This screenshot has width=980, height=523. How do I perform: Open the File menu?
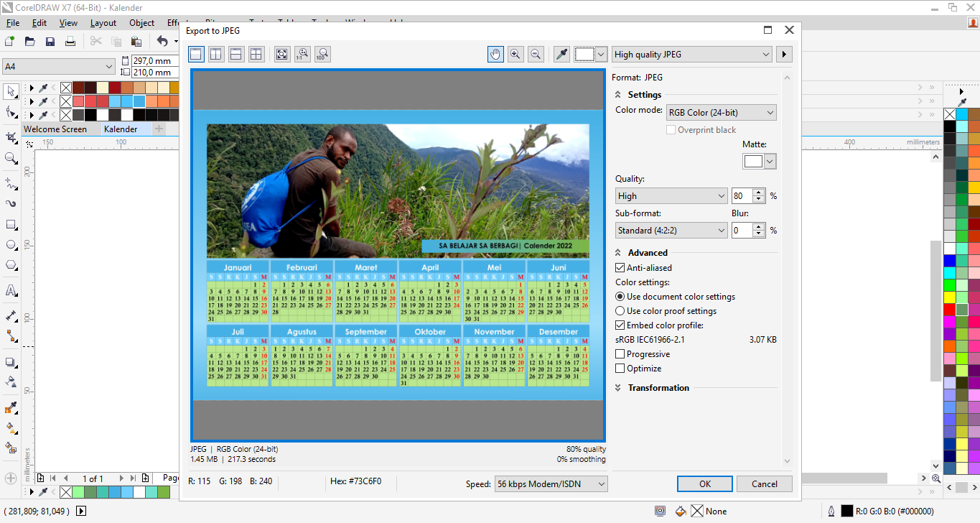click(13, 22)
